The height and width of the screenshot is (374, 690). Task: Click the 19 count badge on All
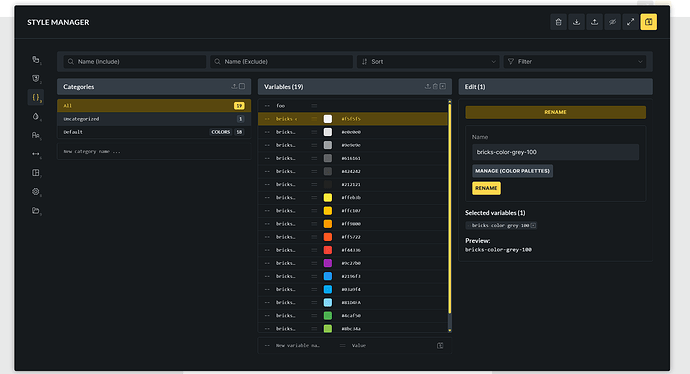click(239, 106)
